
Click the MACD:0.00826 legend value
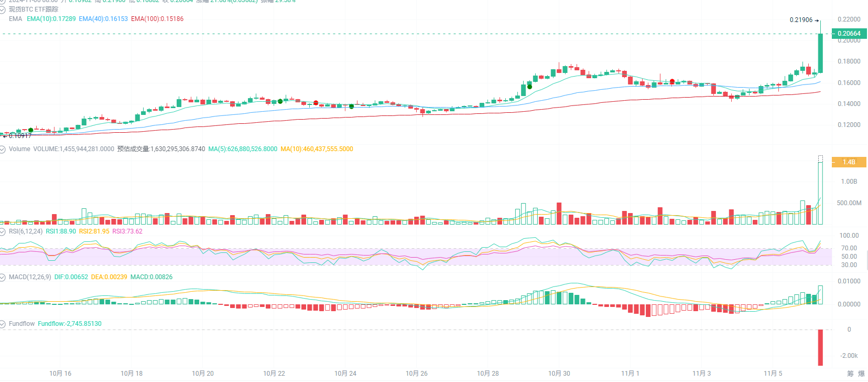click(x=151, y=277)
